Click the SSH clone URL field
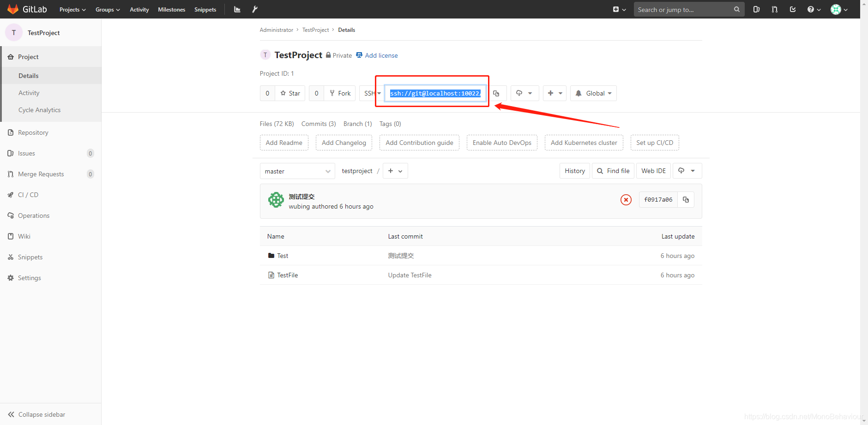Screen dimensions: 868x425 tap(435, 93)
